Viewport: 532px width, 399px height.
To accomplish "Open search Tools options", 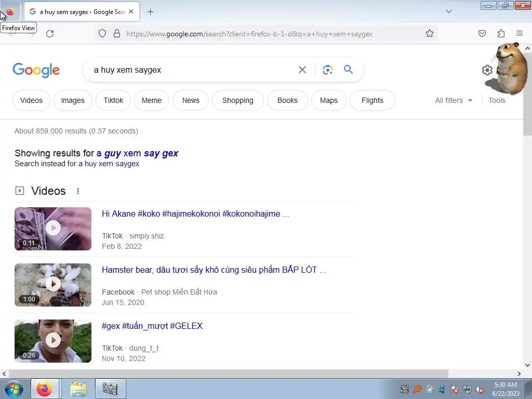I will tap(497, 100).
